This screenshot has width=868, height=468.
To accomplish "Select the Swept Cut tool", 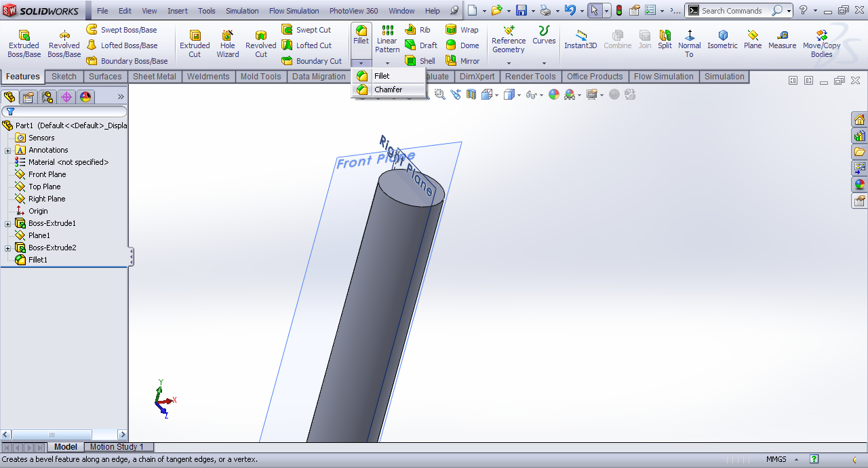I will pos(307,30).
